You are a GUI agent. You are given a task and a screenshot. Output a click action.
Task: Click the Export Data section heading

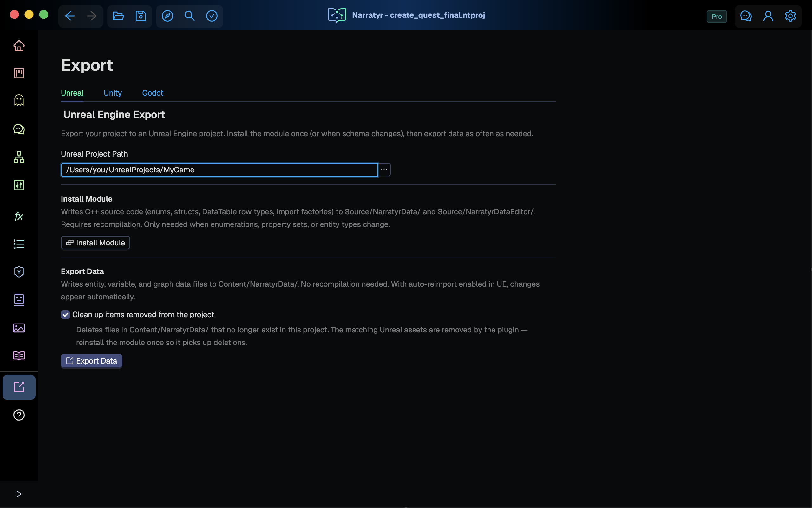[x=82, y=271]
